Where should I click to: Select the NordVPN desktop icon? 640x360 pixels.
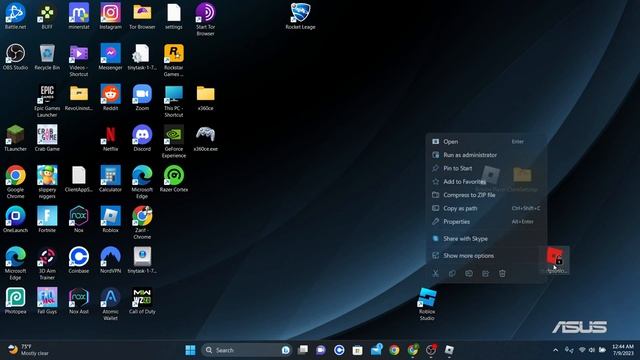pyautogui.click(x=111, y=260)
